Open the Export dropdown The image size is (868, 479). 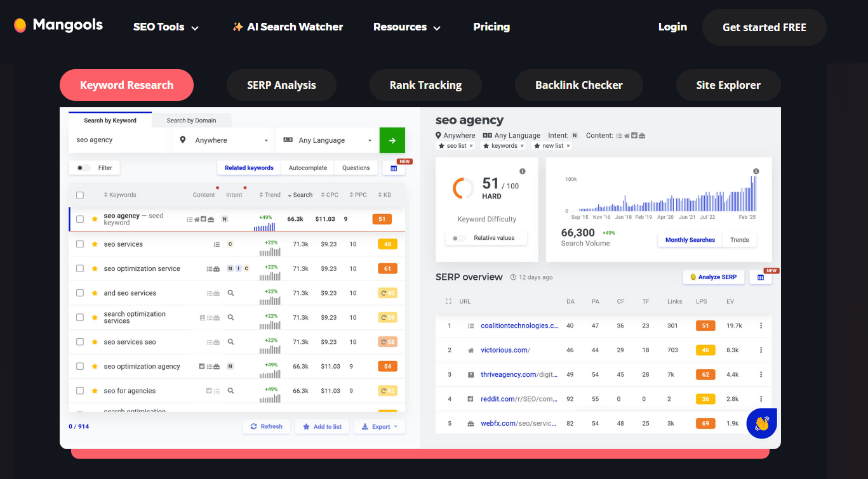pyautogui.click(x=380, y=427)
